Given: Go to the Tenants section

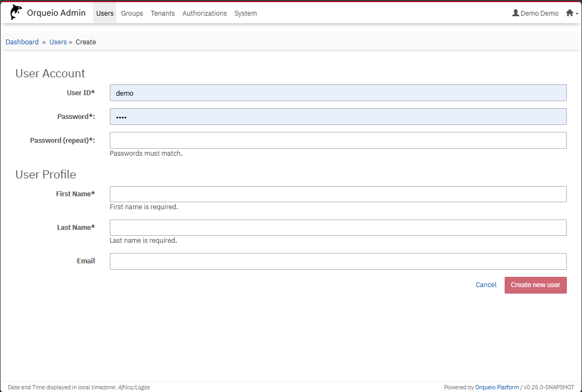Looking at the screenshot, I should pyautogui.click(x=163, y=13).
